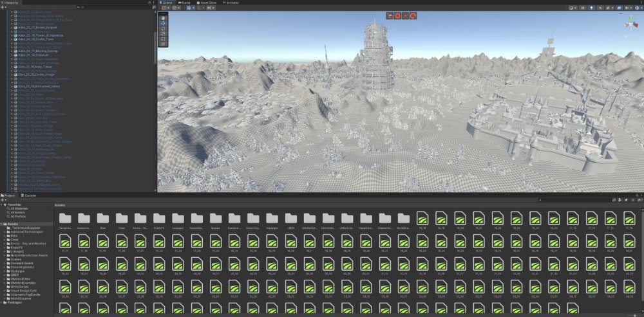
Task: Click All Prefabs under Favorites
Action: [18, 217]
